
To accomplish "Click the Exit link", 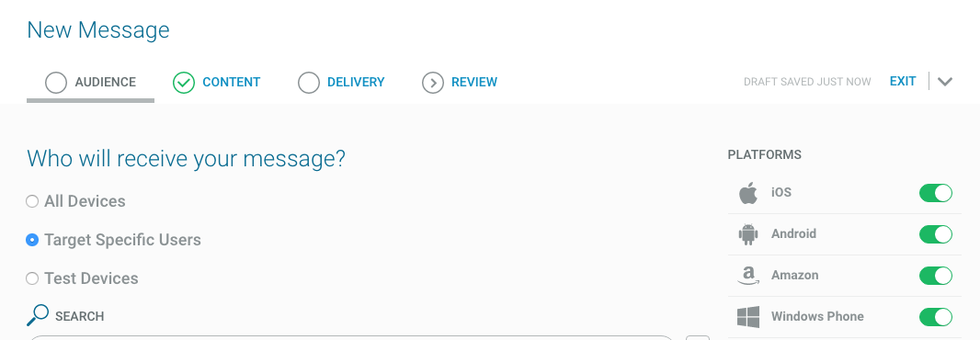I will [903, 81].
